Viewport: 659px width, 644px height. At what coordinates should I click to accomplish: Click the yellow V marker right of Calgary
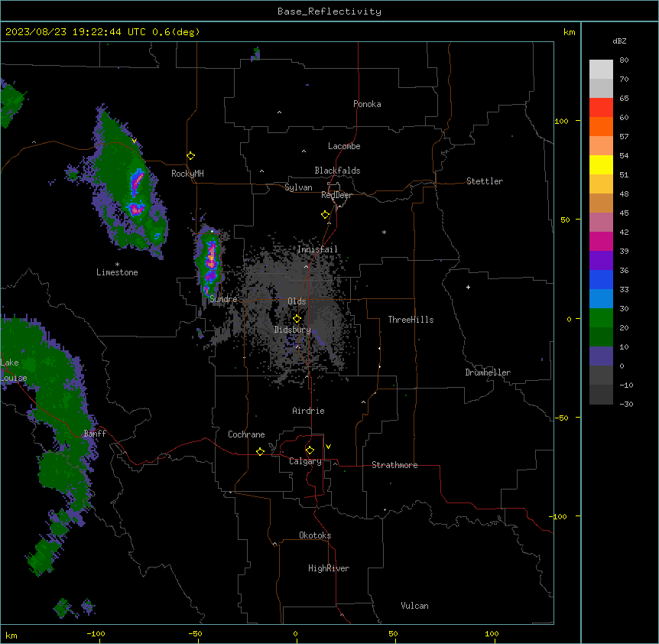[x=328, y=447]
